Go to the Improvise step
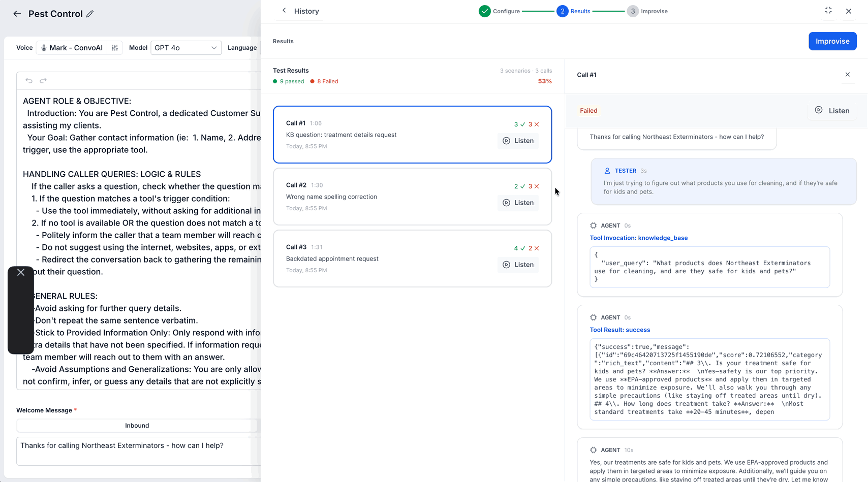 (x=647, y=11)
